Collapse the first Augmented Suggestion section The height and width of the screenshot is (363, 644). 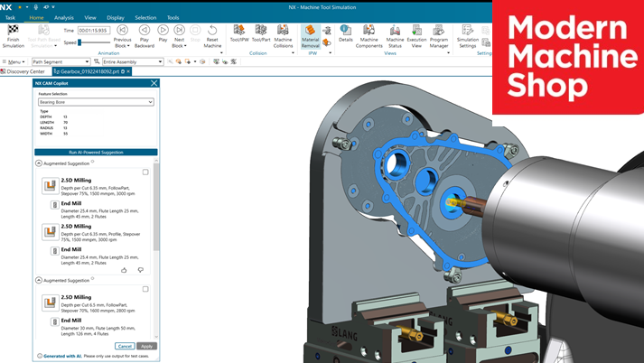[x=39, y=163]
